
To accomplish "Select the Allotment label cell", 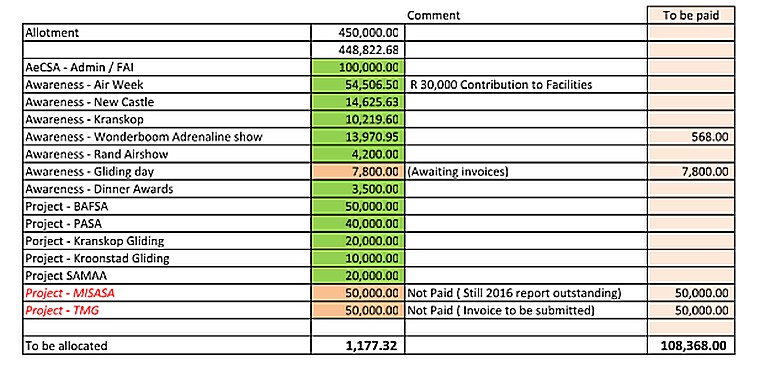I will point(166,32).
